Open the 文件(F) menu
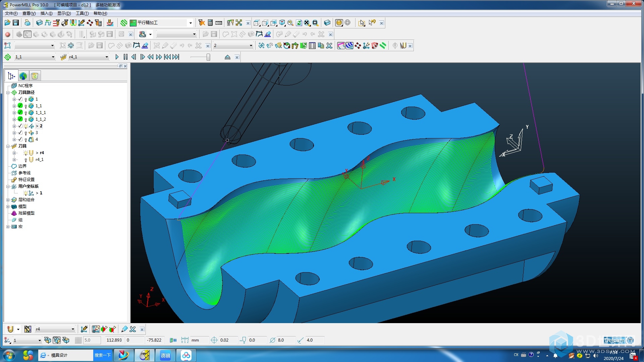The height and width of the screenshot is (362, 644). 11,13
